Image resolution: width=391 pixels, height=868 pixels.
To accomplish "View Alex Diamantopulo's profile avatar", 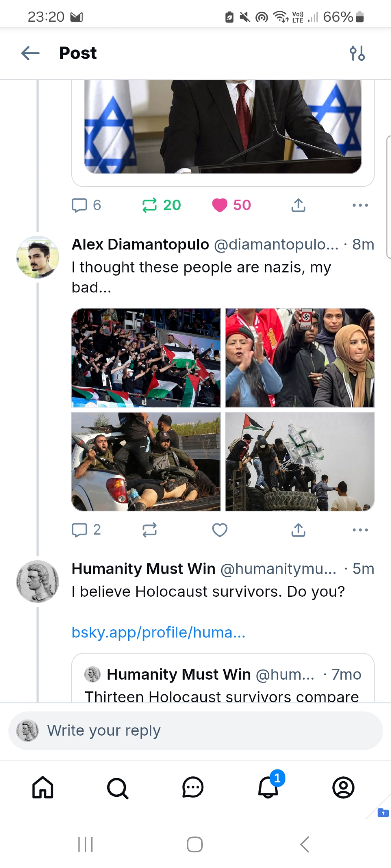I will 38,257.
